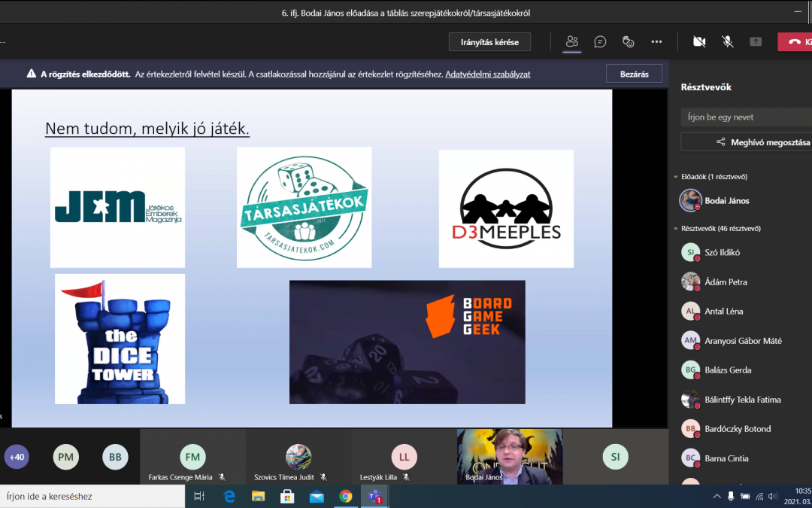
Task: Click the Windows taskbar search box
Action: tap(92, 497)
